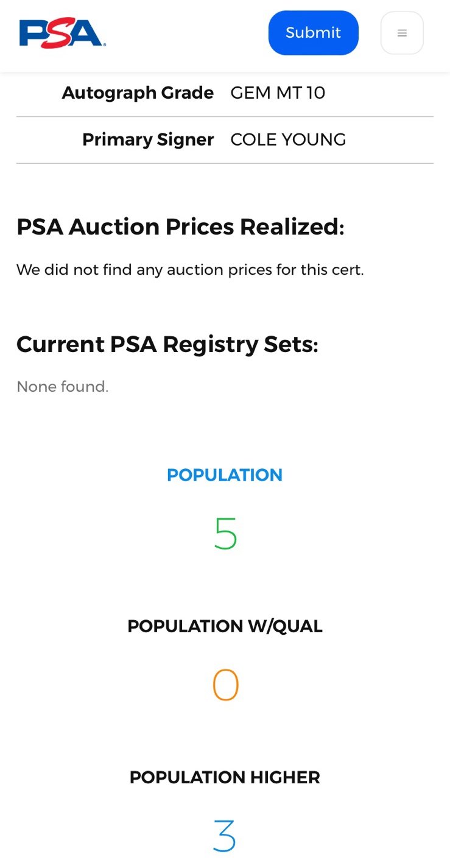Open the blue POPULATION link
Screen dimensions: 450x868
(225, 475)
